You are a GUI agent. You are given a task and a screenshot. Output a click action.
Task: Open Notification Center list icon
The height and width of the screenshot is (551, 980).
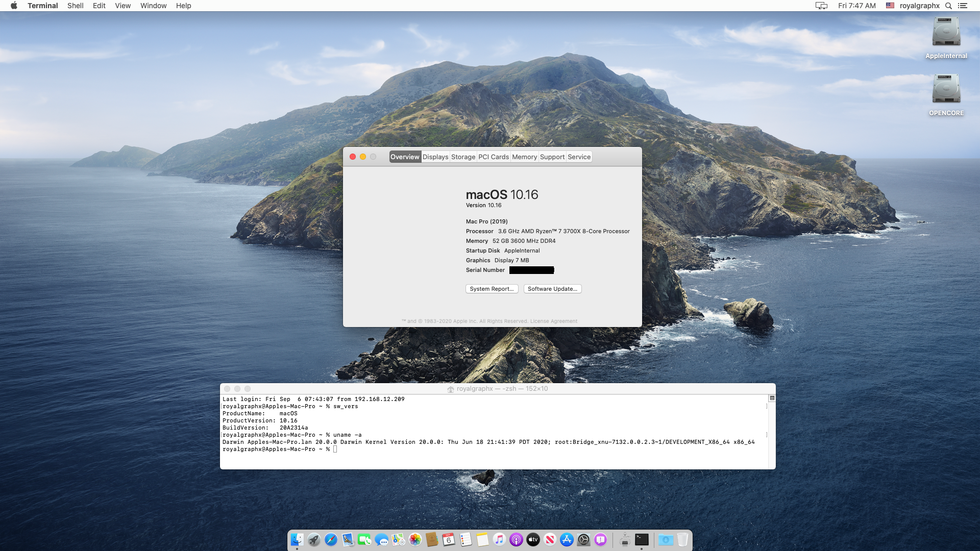click(x=963, y=6)
